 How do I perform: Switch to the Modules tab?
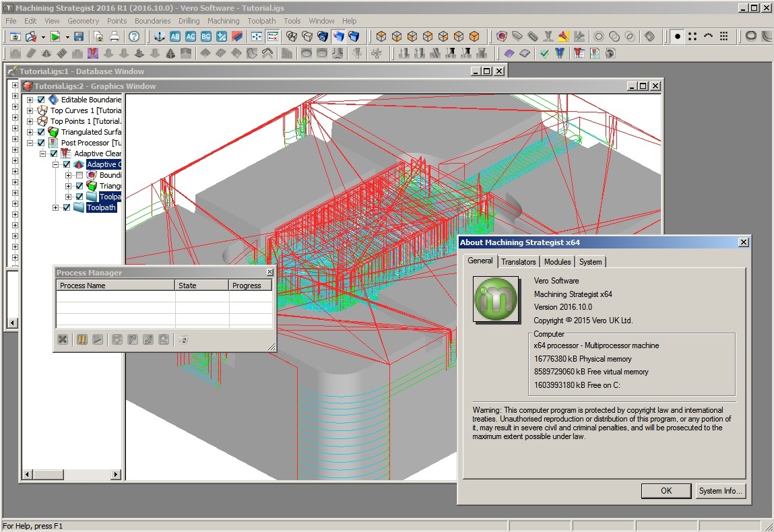(x=557, y=261)
